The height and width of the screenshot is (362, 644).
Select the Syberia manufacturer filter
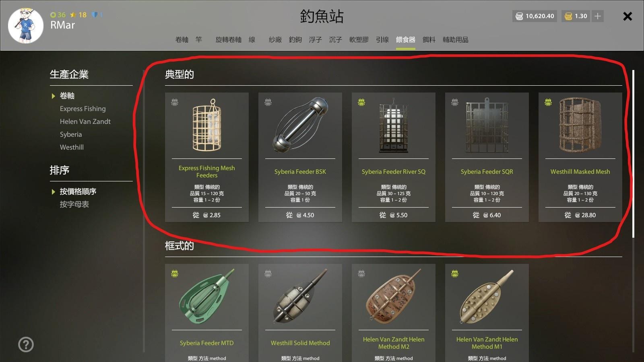click(x=71, y=134)
